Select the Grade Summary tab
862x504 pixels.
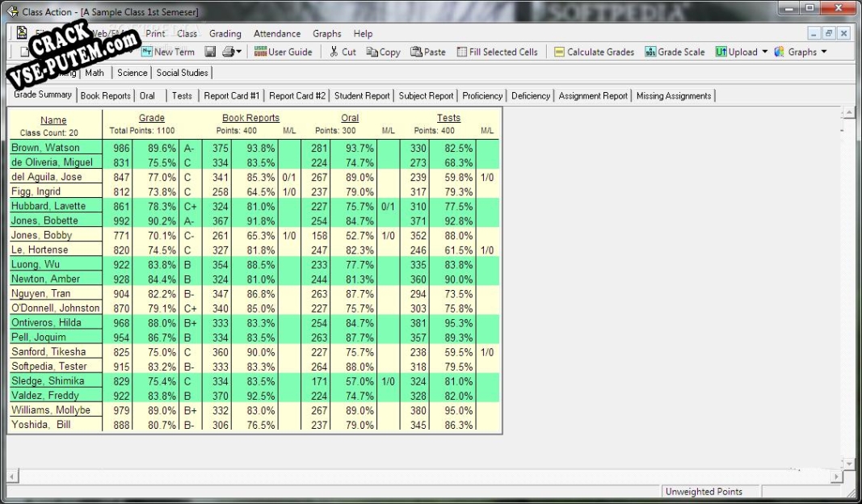coord(42,94)
